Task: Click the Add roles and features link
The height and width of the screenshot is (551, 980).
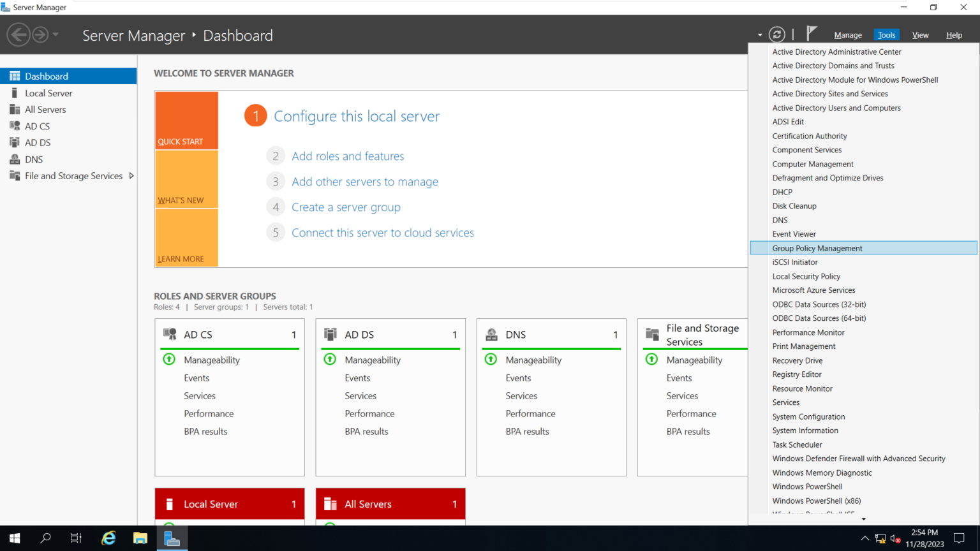Action: pyautogui.click(x=348, y=156)
